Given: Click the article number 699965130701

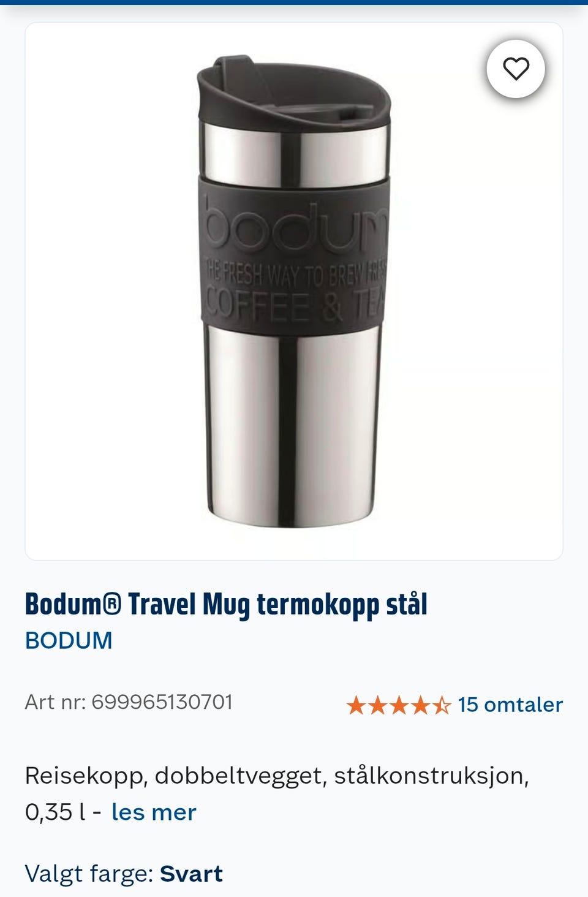Looking at the screenshot, I should [x=162, y=702].
